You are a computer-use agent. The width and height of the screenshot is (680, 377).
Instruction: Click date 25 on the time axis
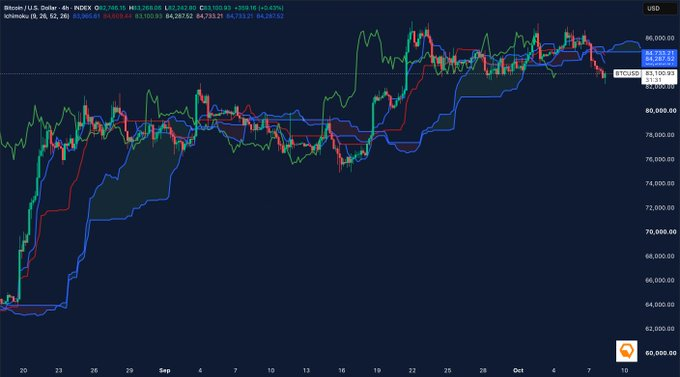tap(448, 370)
